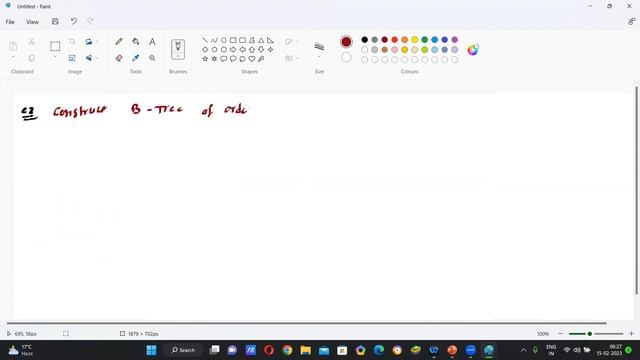Select the Right arrow shape
640x360 pixels.
coord(233,49)
